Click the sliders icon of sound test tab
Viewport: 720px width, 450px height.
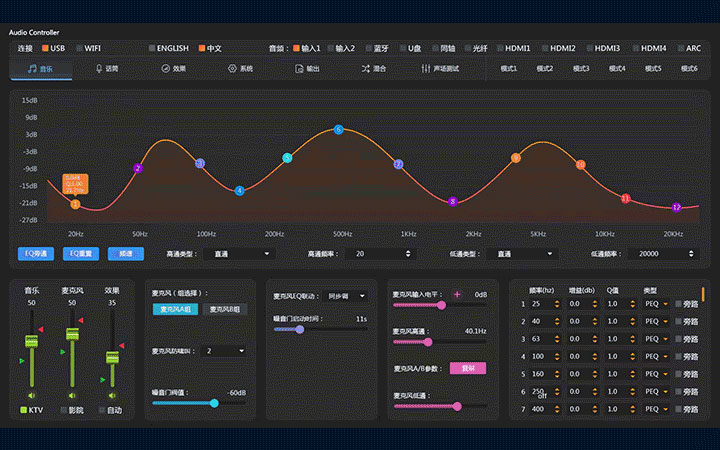426,68
